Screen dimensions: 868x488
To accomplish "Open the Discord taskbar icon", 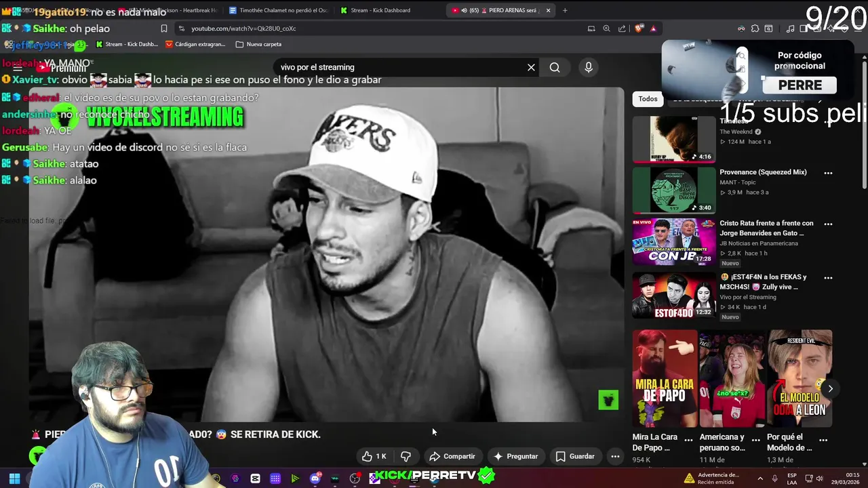I will [315, 479].
